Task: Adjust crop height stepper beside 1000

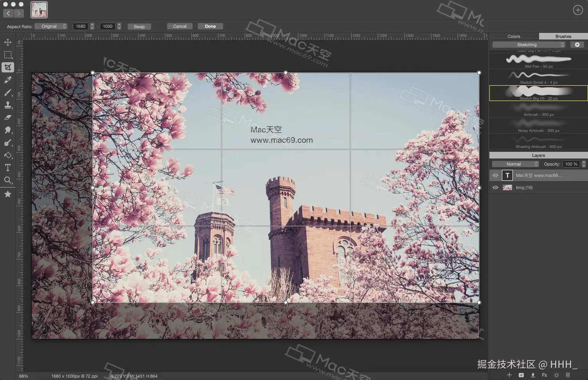Action: (119, 26)
